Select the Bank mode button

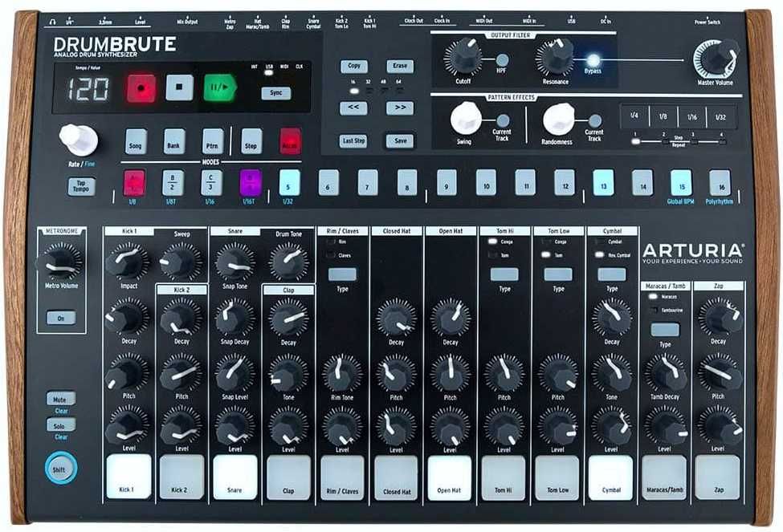(x=173, y=142)
